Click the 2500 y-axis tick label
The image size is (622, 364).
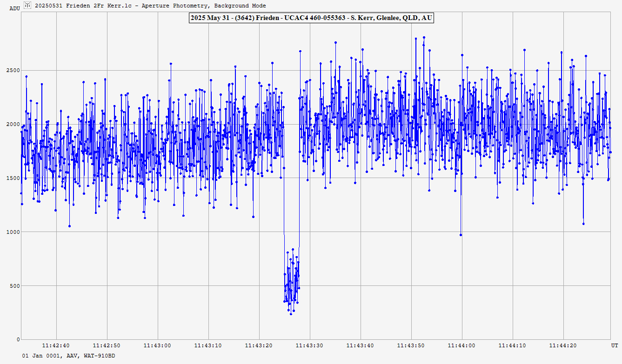click(12, 71)
